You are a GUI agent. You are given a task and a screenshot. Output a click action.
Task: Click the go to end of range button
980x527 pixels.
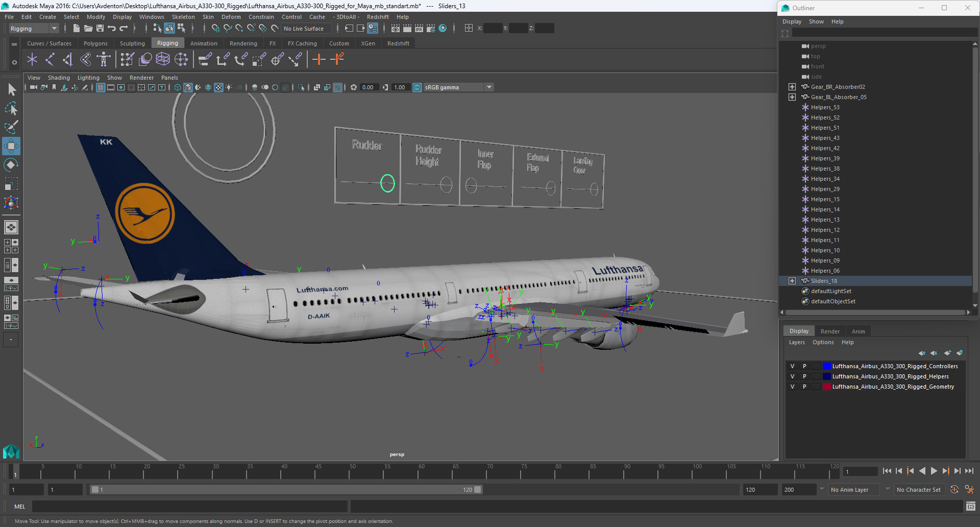(x=969, y=471)
